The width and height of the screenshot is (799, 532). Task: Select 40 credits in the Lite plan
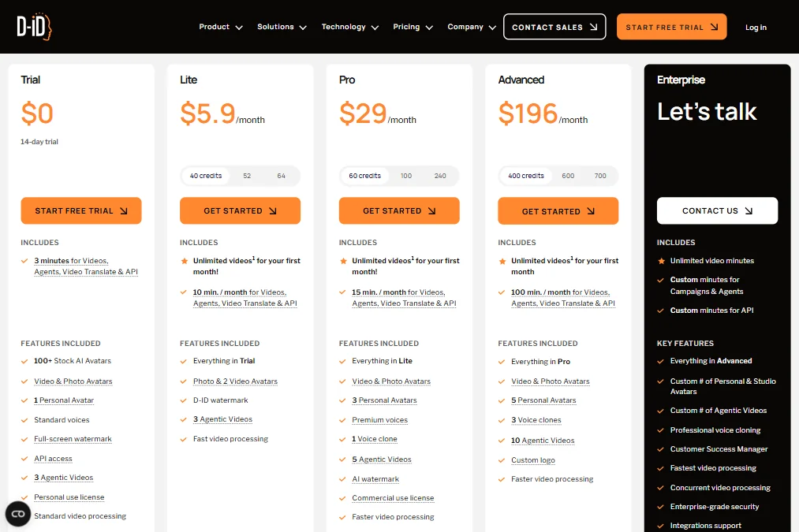pos(206,176)
